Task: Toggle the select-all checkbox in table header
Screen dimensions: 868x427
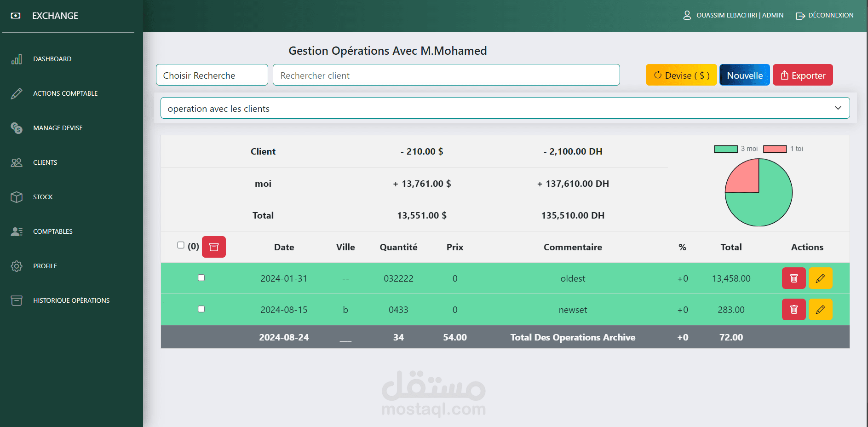Action: 181,245
